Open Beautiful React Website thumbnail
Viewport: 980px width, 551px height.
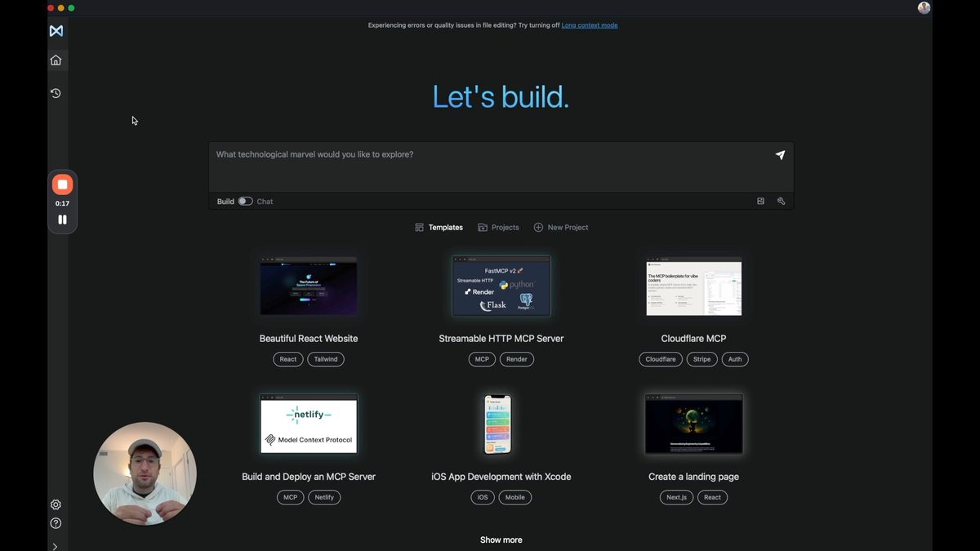(309, 286)
